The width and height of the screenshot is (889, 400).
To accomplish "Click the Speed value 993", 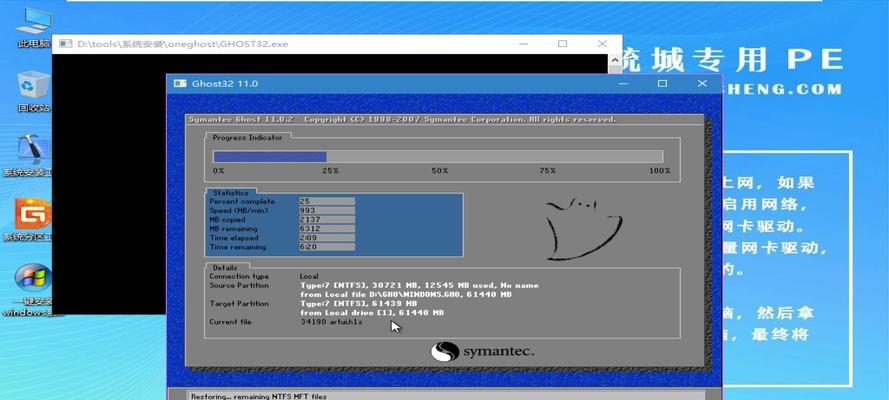I will click(x=327, y=210).
